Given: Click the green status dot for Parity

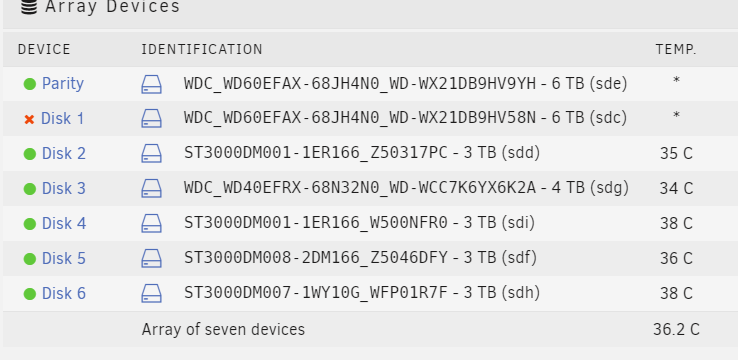Looking at the screenshot, I should 30,84.
